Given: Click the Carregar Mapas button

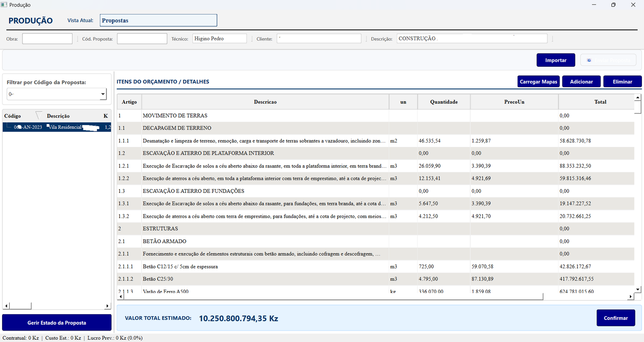Looking at the screenshot, I should tap(539, 82).
